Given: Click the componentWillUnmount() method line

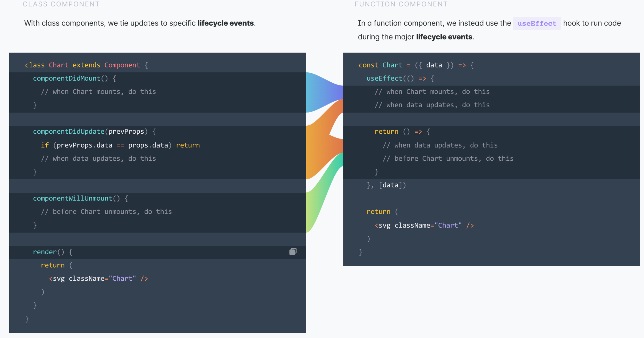Looking at the screenshot, I should 80,198.
